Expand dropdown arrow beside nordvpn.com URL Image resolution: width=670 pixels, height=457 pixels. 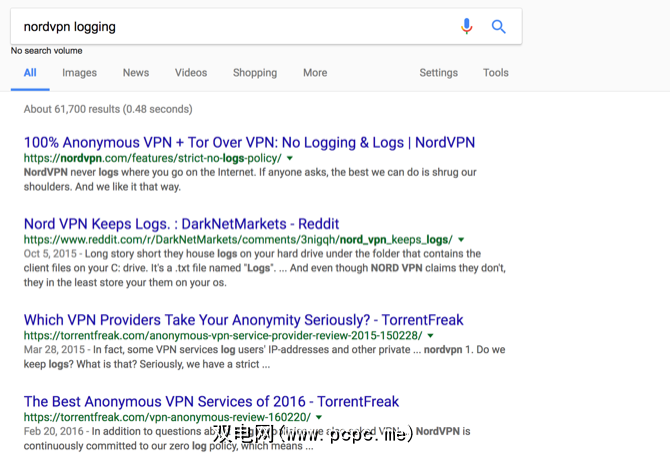(290, 158)
